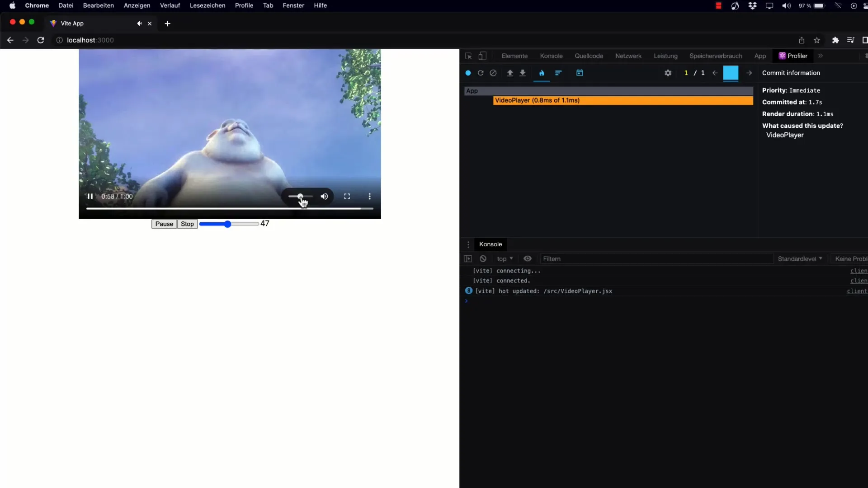Open the App tab in DevTools
This screenshot has height=488, width=868.
coord(760,56)
